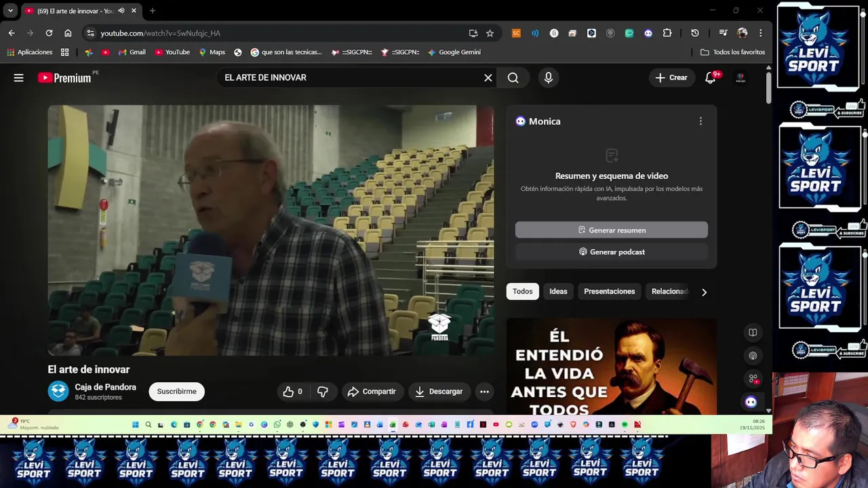This screenshot has width=868, height=488.
Task: Go back with the browser back arrow
Action: [12, 33]
